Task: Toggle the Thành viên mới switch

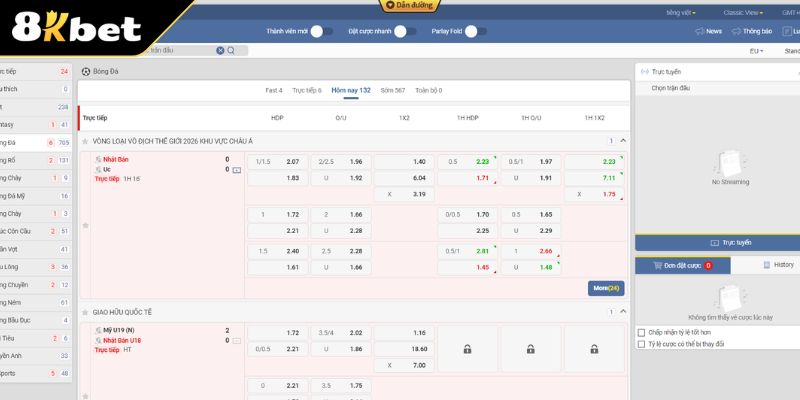Action: pos(321,31)
